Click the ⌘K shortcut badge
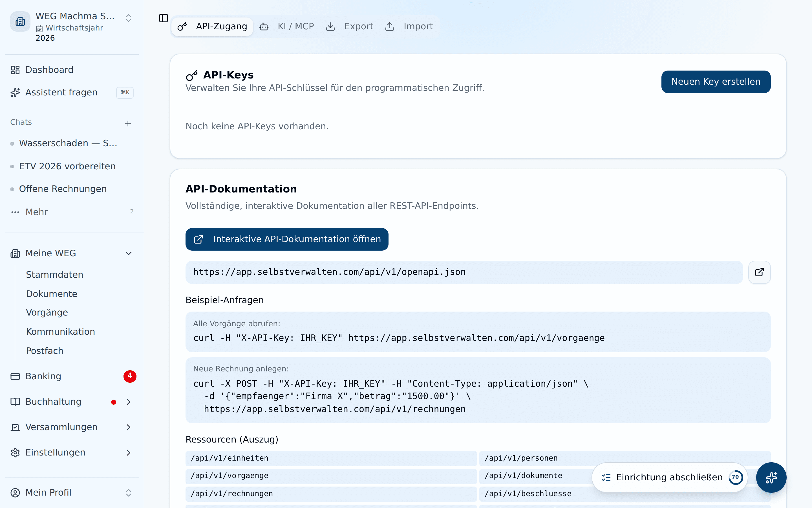 (x=125, y=92)
